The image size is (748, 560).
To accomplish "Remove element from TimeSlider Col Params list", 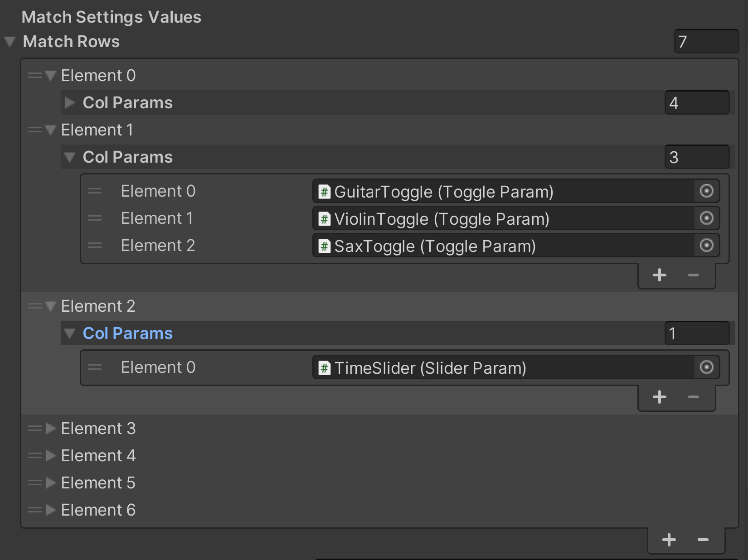I will 693,397.
